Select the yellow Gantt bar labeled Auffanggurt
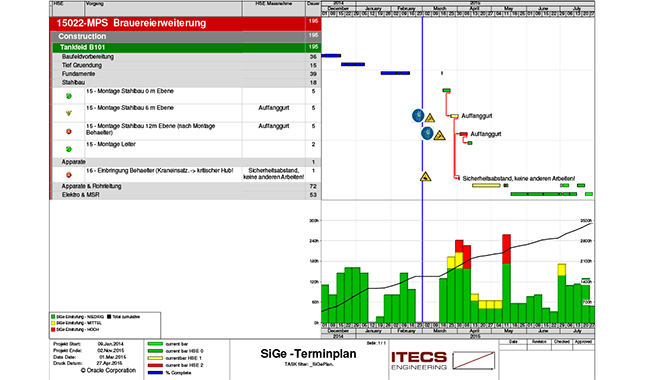 [455, 116]
